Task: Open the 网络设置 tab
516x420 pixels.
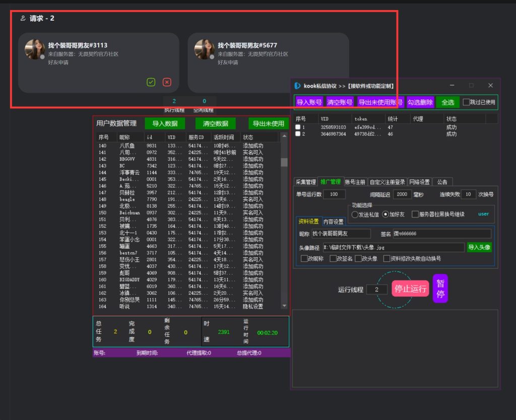Action: click(x=419, y=182)
